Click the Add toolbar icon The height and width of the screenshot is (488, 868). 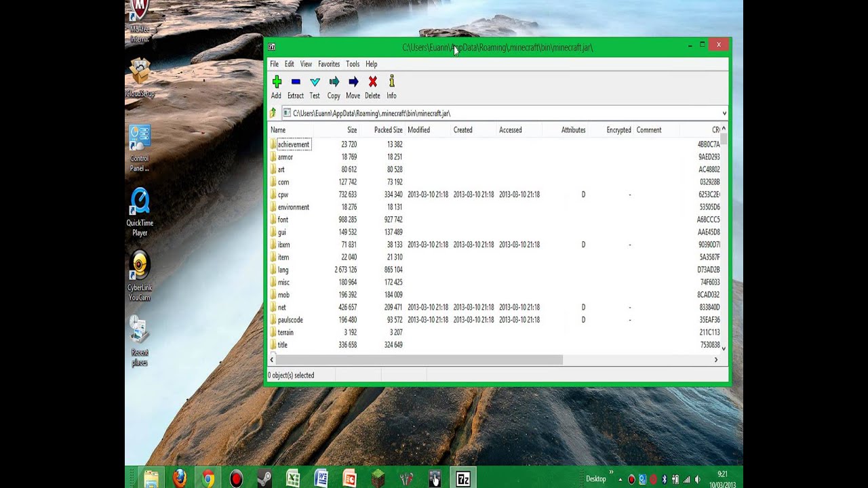point(277,82)
